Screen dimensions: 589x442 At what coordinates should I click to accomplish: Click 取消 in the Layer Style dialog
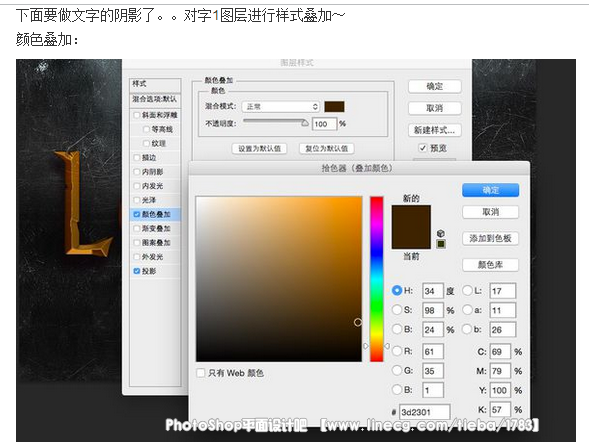(435, 108)
